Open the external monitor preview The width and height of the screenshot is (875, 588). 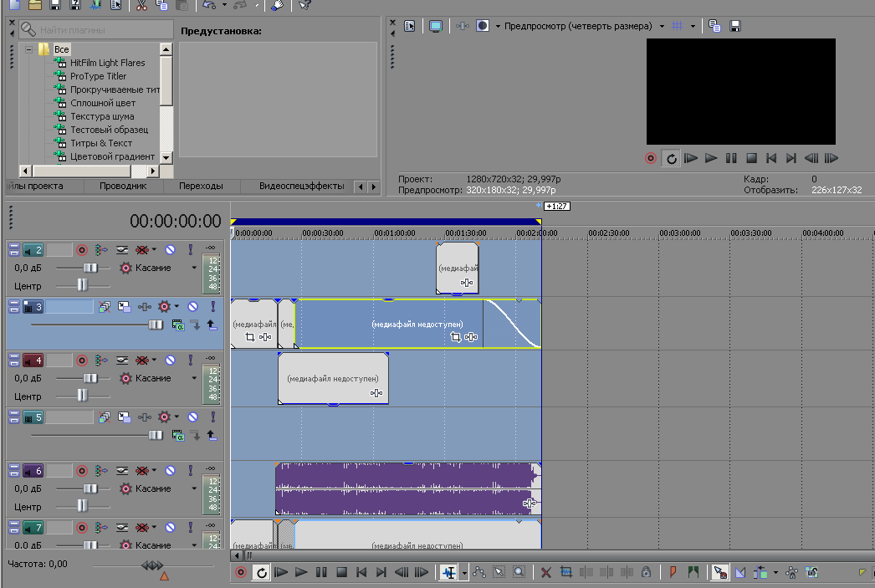click(x=435, y=26)
